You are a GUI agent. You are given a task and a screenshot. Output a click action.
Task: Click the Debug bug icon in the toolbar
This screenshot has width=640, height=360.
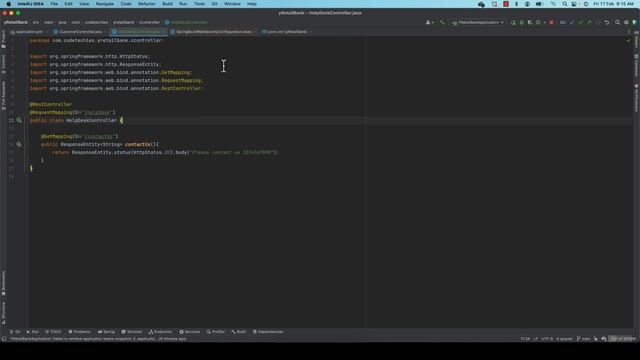[522, 22]
